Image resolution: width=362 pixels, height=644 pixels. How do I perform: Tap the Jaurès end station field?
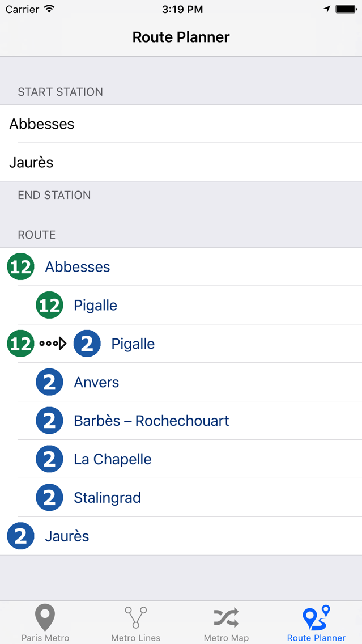[181, 163]
